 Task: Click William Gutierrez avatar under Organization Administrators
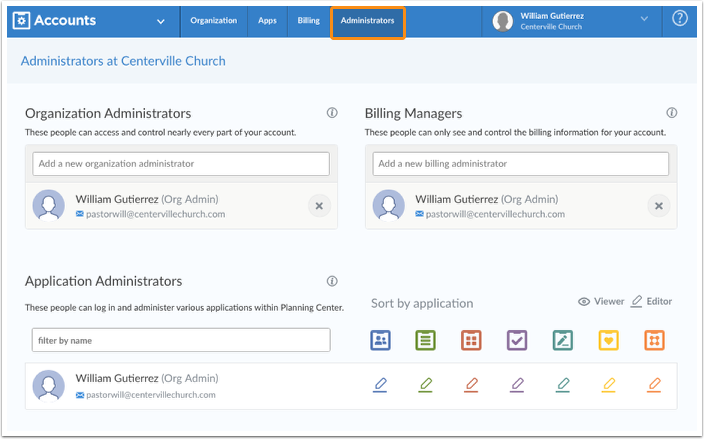(48, 206)
